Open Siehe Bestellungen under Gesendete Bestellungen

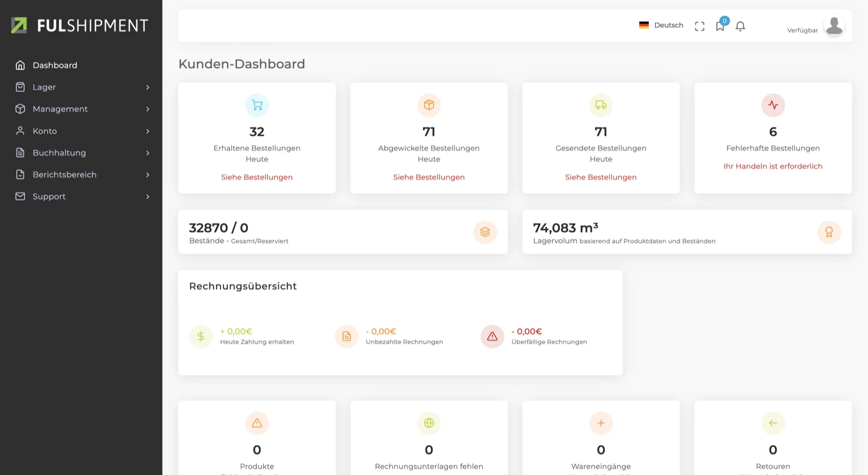pos(601,177)
